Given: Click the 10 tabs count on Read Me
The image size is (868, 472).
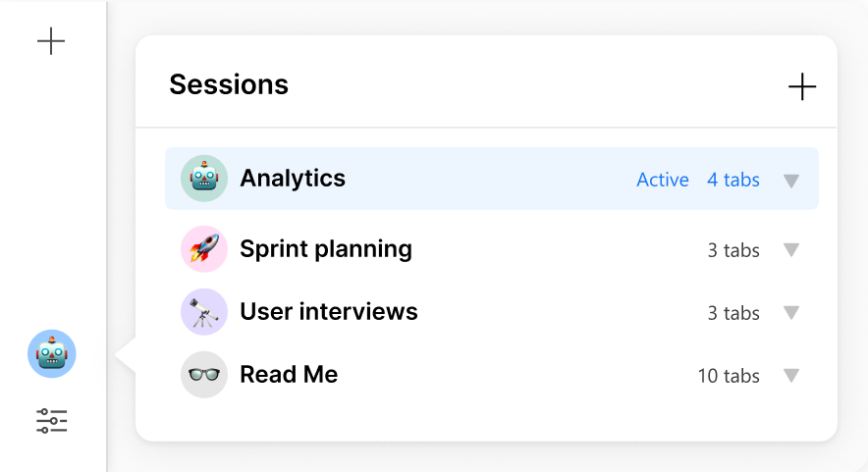Looking at the screenshot, I should click(x=729, y=376).
